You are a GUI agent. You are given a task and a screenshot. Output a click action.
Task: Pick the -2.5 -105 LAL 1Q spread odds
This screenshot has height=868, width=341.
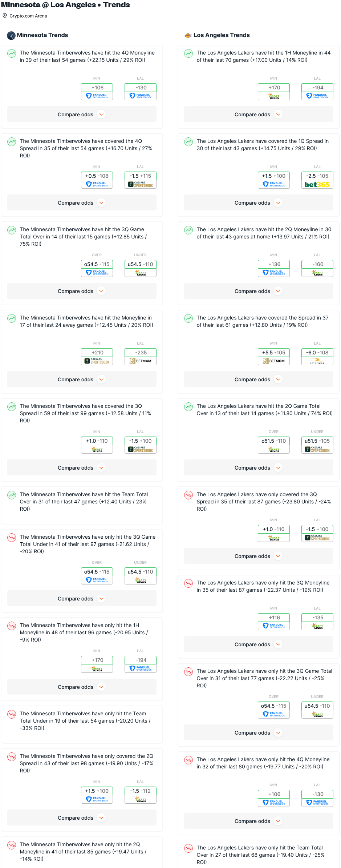317,176
